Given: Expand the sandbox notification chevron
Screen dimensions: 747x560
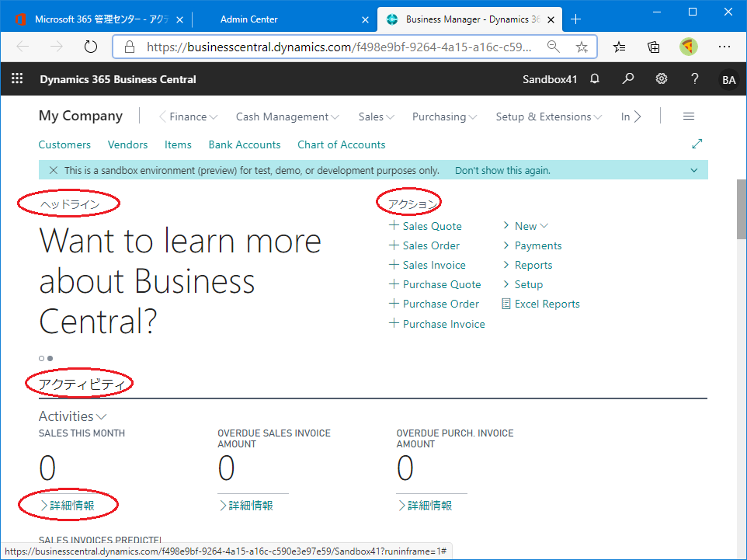Looking at the screenshot, I should pos(694,170).
